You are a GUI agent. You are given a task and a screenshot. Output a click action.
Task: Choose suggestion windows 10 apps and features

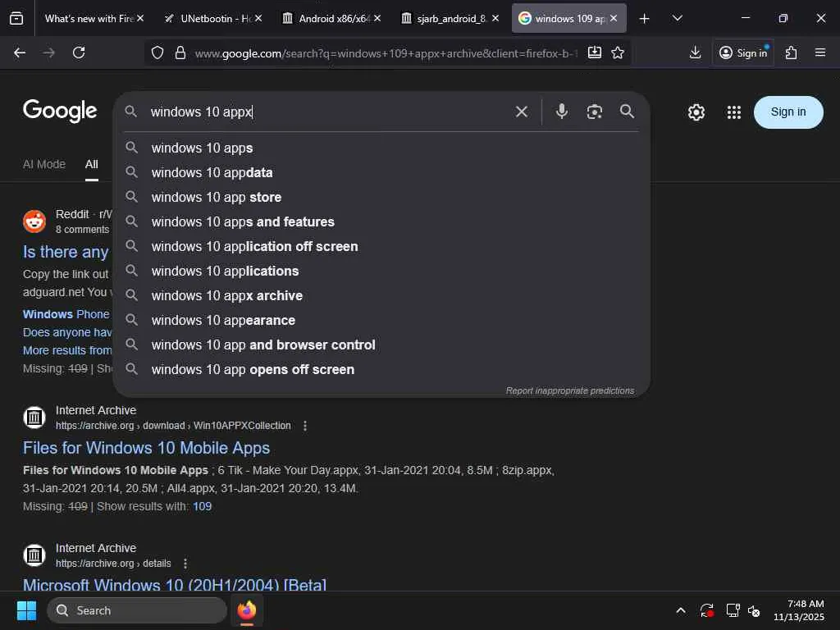point(381,221)
